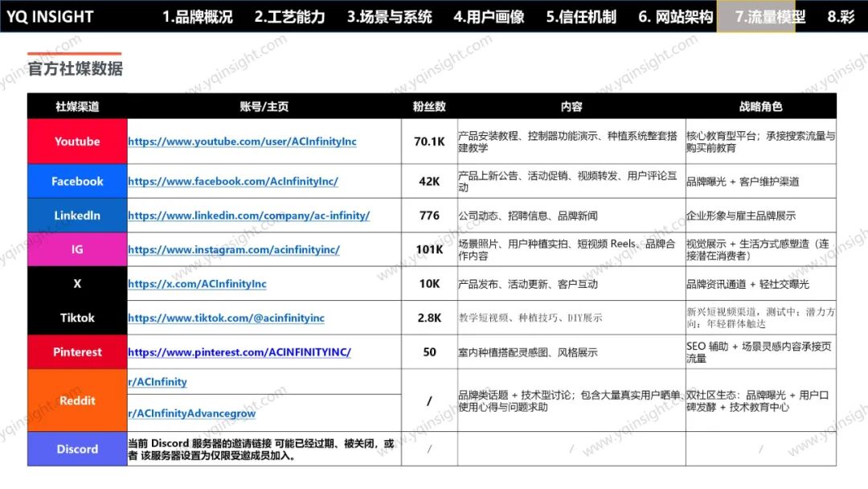This screenshot has width=868, height=489.
Task: Select the 70.1K follower count
Action: [429, 142]
